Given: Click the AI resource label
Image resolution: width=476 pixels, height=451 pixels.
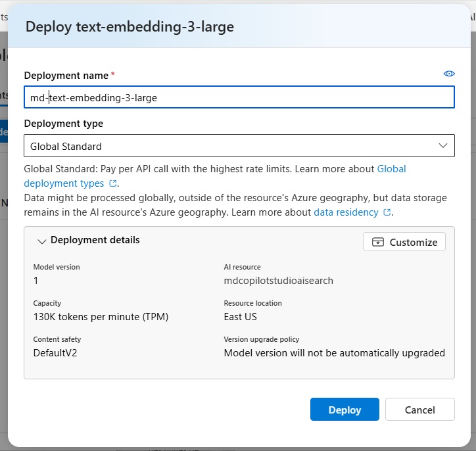Looking at the screenshot, I should point(242,267).
